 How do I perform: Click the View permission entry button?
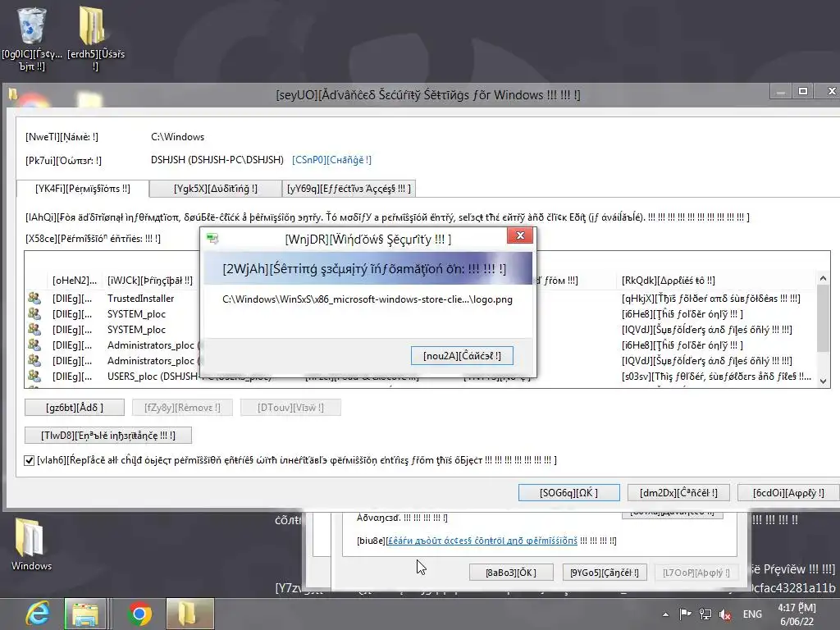click(x=290, y=407)
